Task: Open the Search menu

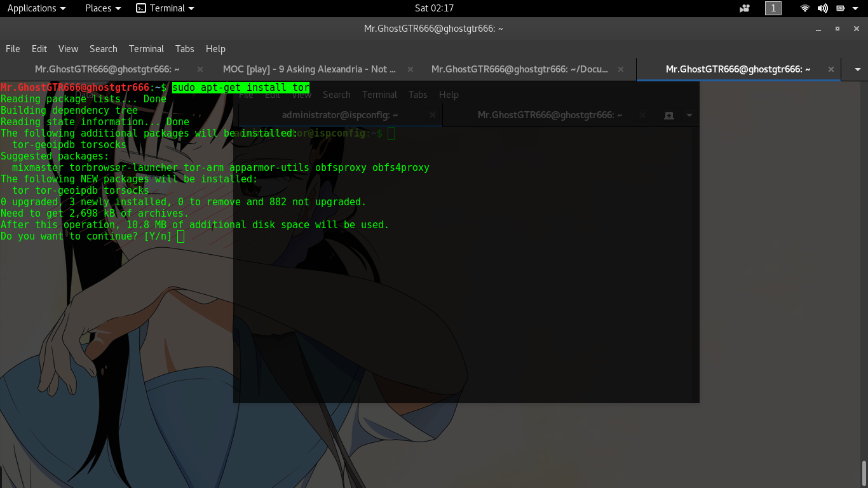Action: 103,49
